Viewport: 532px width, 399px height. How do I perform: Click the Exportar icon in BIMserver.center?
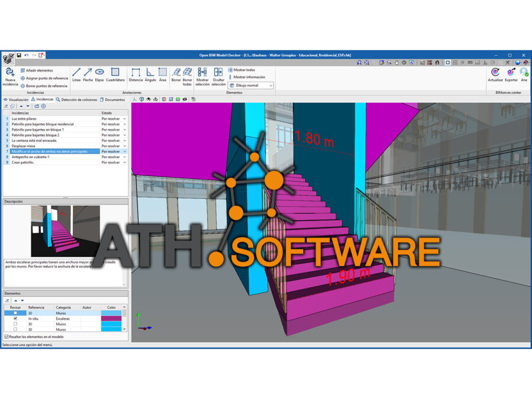[x=511, y=74]
